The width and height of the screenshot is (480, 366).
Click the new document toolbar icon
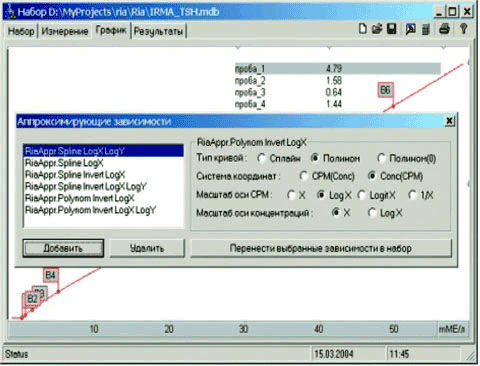click(x=363, y=29)
